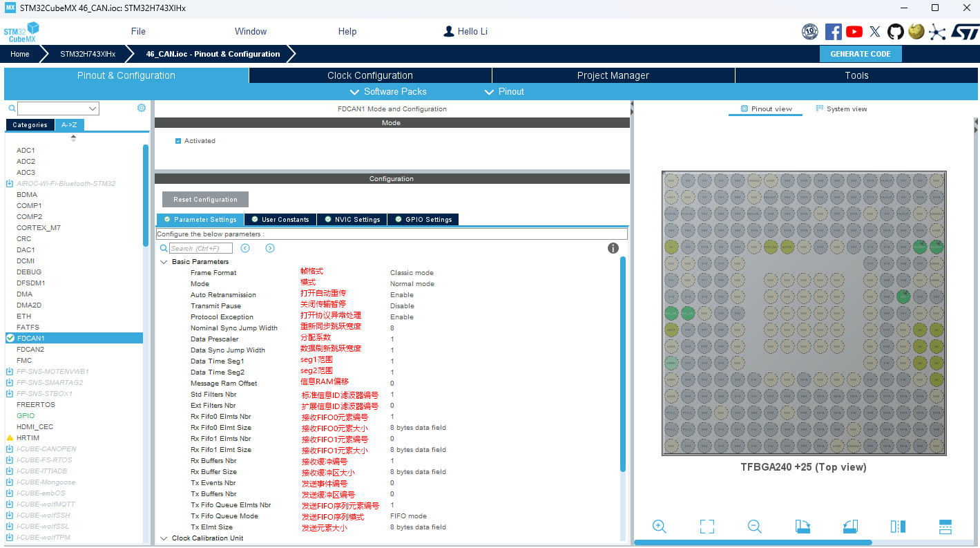Switch to Project Manager tab

pos(613,75)
